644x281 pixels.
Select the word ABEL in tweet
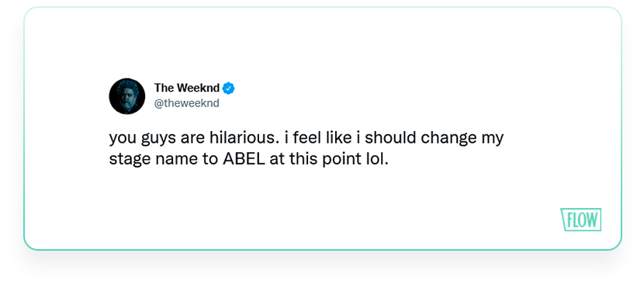(x=244, y=159)
